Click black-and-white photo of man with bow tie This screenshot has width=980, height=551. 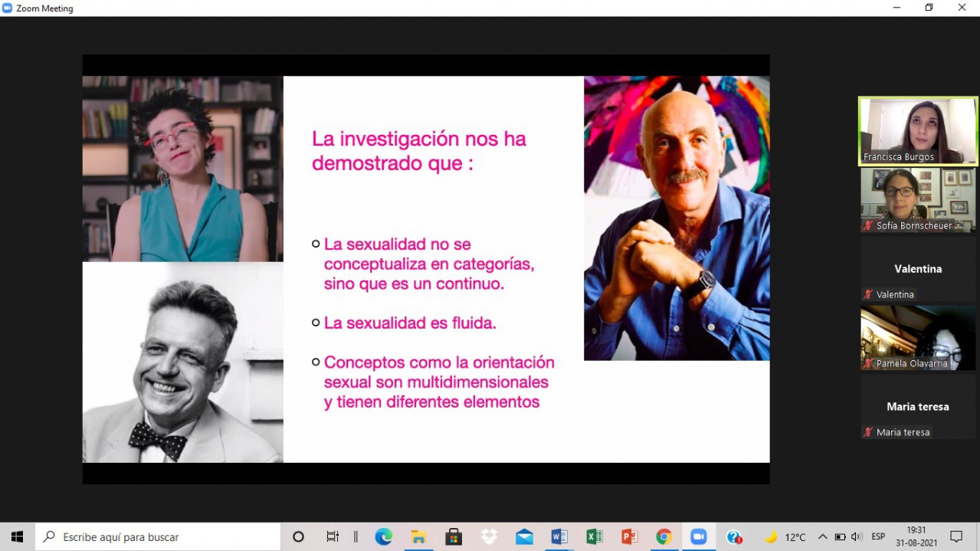[x=183, y=362]
